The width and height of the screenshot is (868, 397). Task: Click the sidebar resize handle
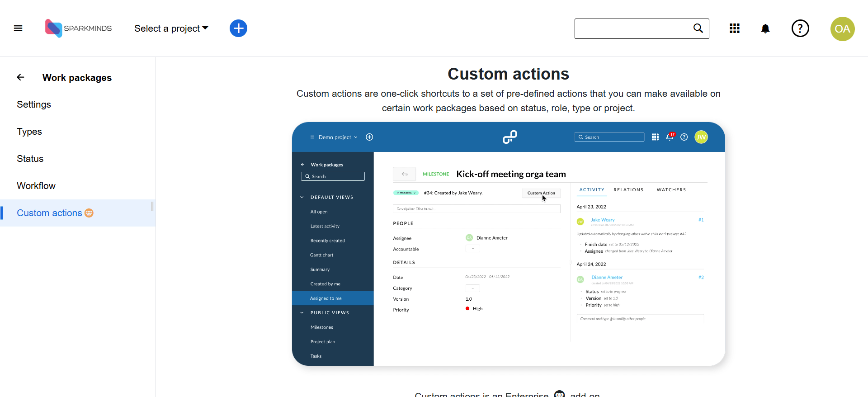[152, 207]
